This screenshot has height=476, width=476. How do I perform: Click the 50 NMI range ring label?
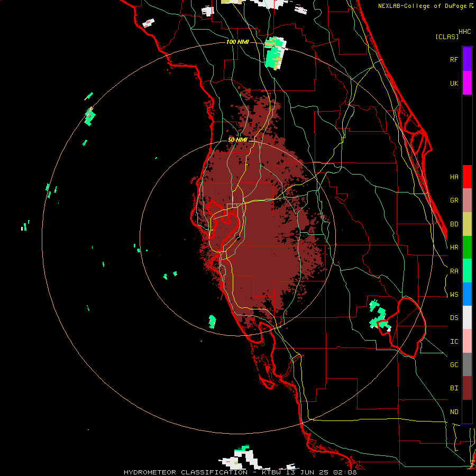click(237, 140)
